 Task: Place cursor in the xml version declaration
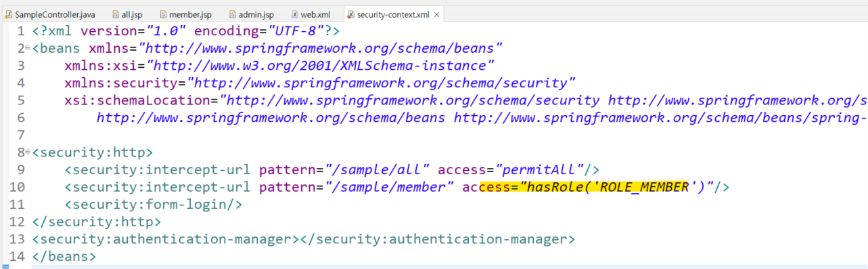(x=186, y=31)
